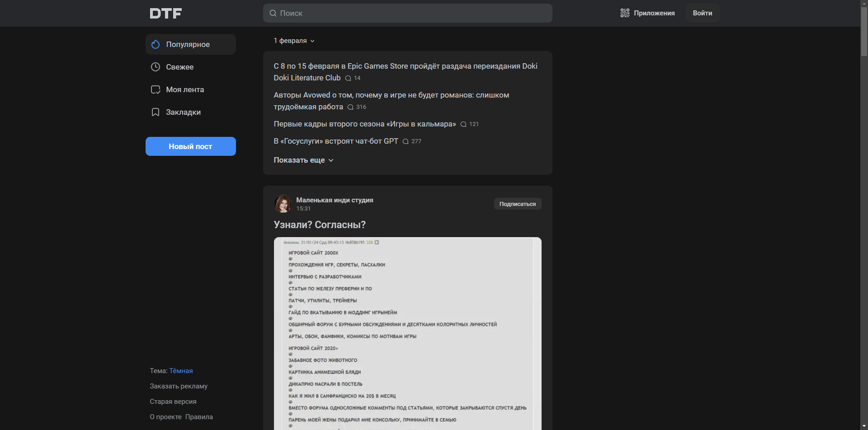Screen dimensions: 868x430
Task: Open Моя лента section
Action: [x=190, y=89]
